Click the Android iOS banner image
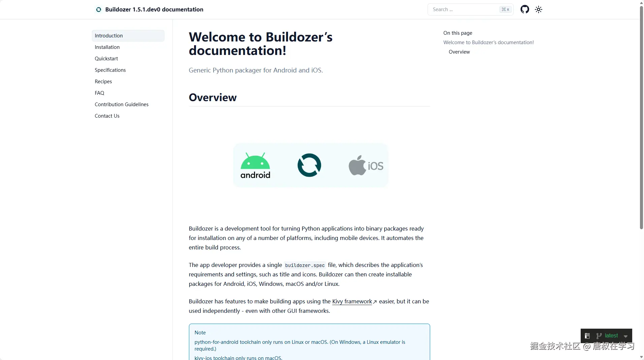The image size is (644, 360). pyautogui.click(x=311, y=165)
